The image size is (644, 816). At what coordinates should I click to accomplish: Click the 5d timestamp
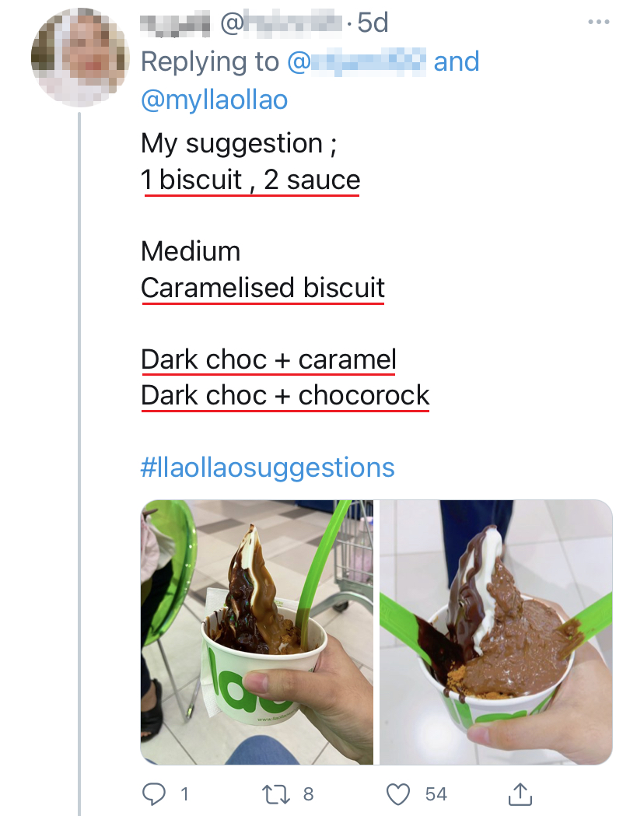[x=373, y=24]
